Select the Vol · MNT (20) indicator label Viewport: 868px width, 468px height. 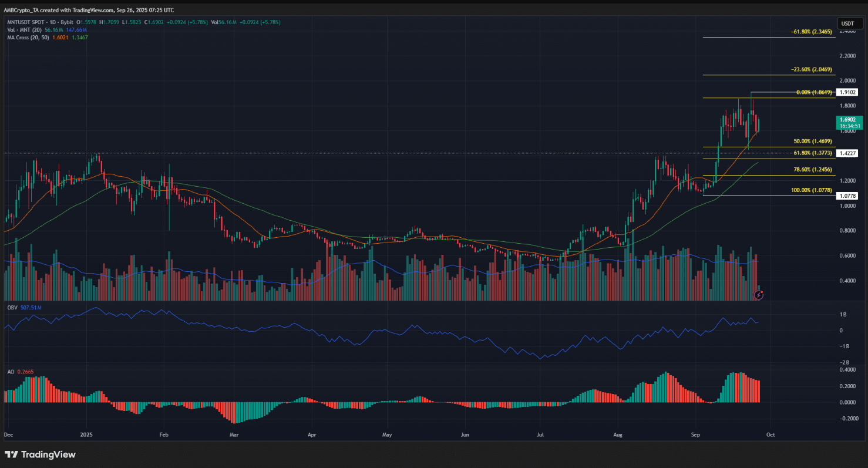[x=23, y=30]
